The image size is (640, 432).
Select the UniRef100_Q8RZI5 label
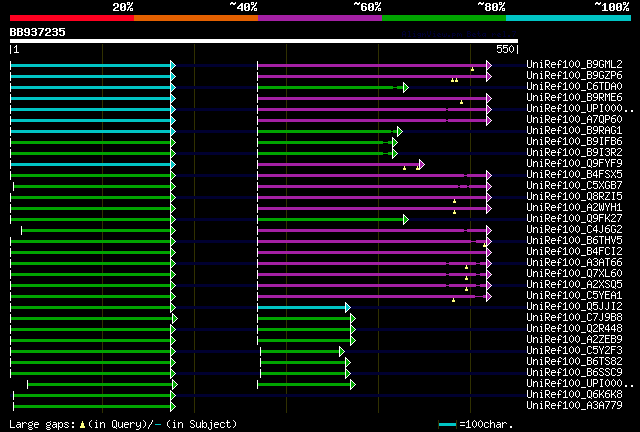tap(574, 196)
